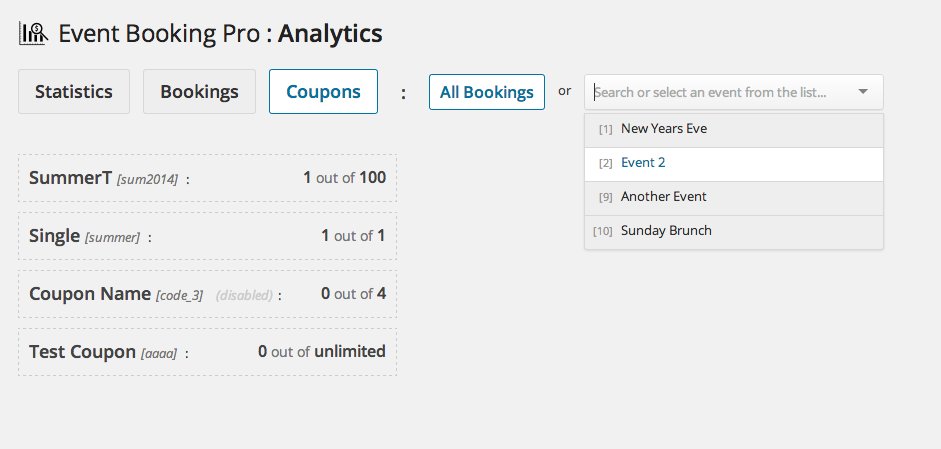Collapse the event dropdown arrow
The image size is (941, 449).
point(863,92)
